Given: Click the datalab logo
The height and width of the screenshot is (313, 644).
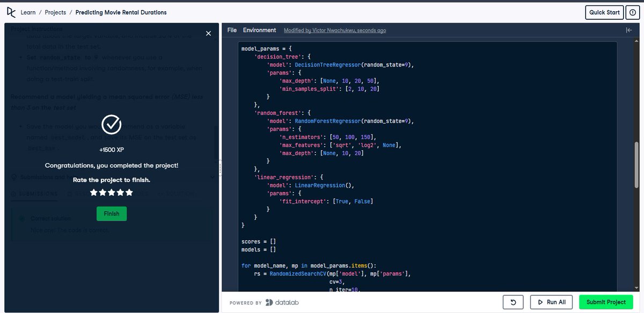Looking at the screenshot, I should 282,302.
